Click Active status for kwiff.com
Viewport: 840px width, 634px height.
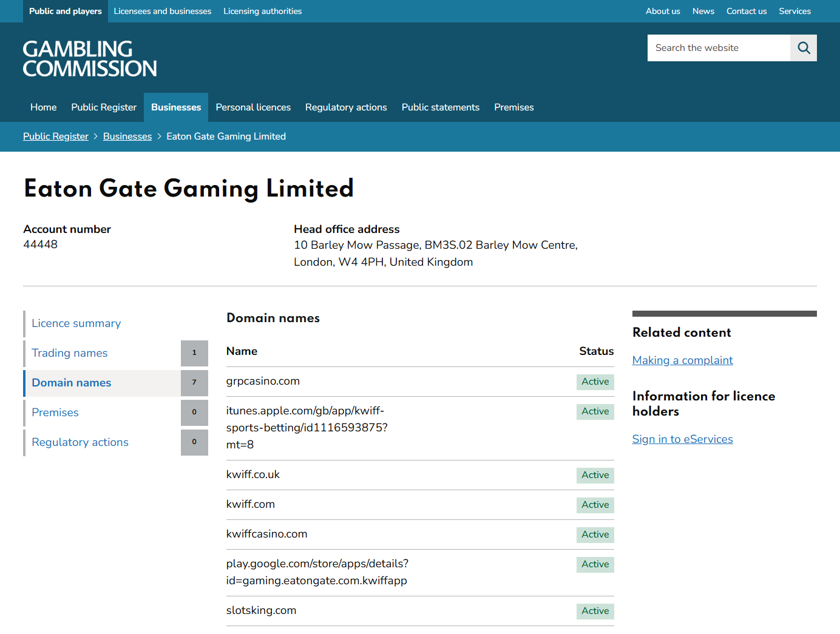tap(595, 505)
